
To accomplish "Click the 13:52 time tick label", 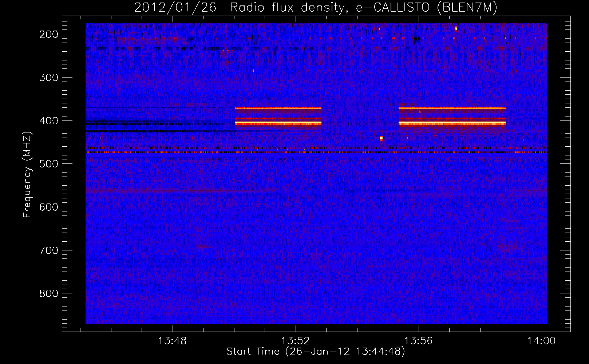I will click(296, 341).
